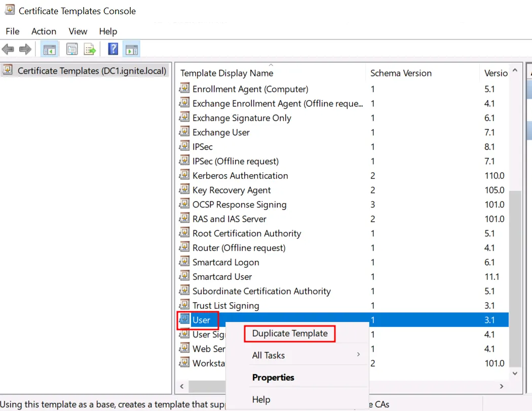Click vertical scrollbar up arrow
This screenshot has width=532, height=411.
(515, 71)
